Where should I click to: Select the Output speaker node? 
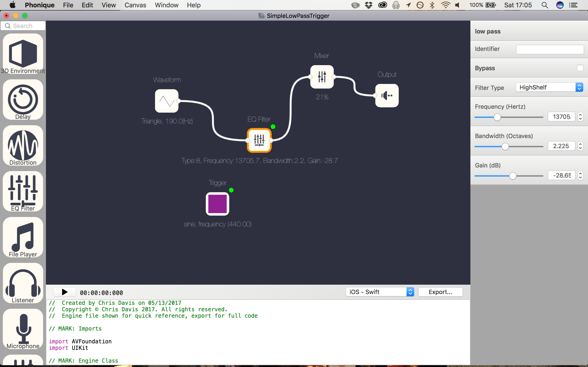(387, 96)
